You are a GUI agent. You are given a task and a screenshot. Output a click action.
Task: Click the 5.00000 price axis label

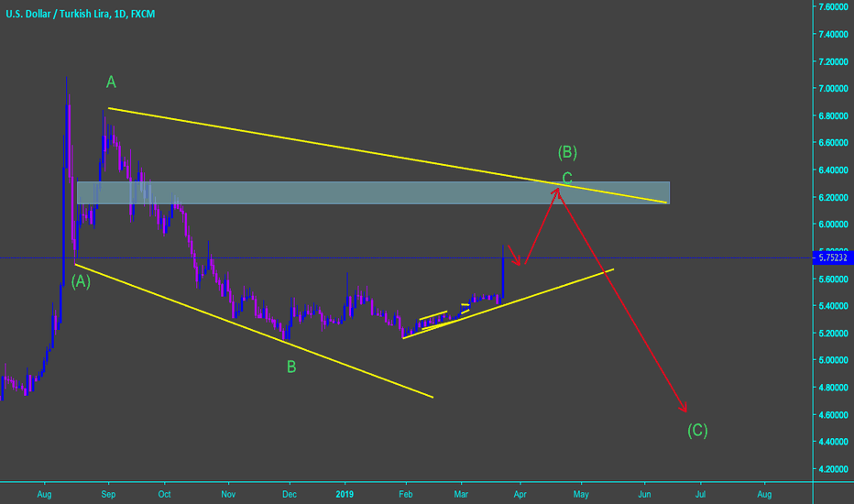pos(833,359)
